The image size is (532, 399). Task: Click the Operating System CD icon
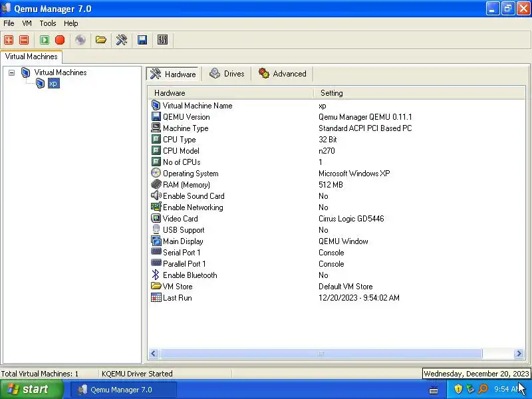156,173
